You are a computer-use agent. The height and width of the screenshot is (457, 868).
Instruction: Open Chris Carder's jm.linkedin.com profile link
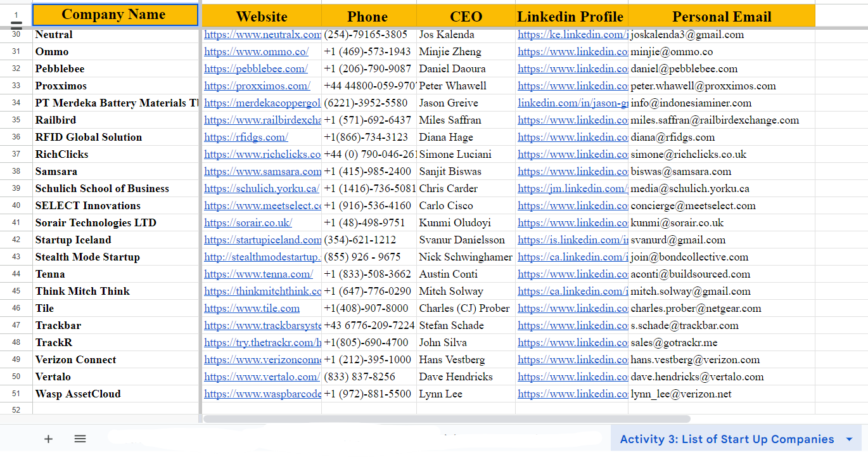(573, 189)
